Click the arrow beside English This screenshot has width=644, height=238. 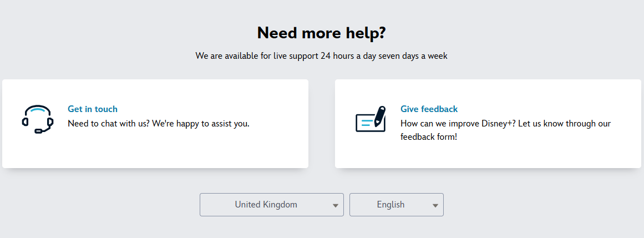pyautogui.click(x=435, y=205)
